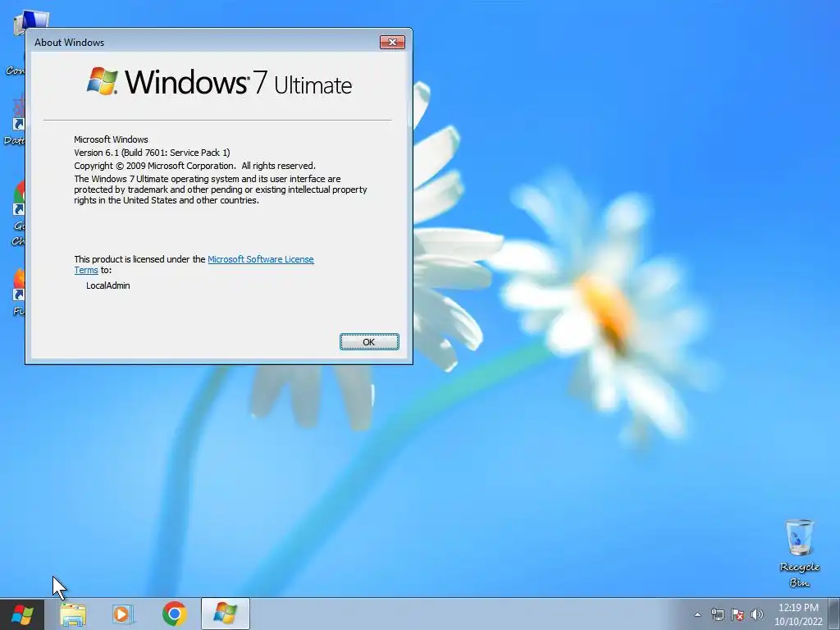Open Windows Explorer from the taskbar
Screen dimensions: 840x630
tap(73, 614)
